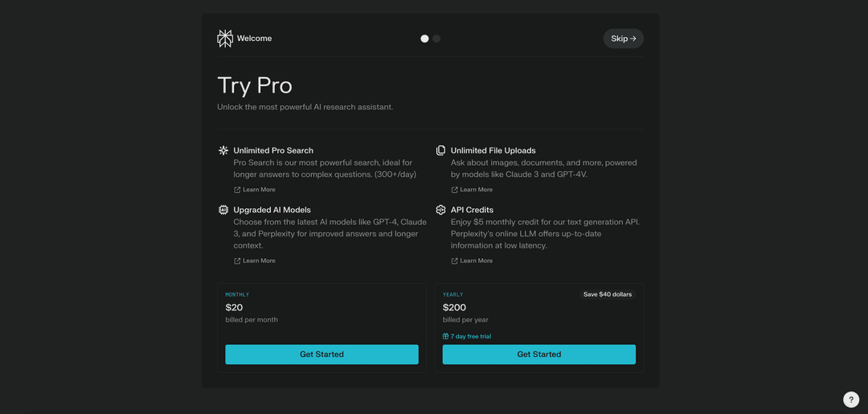The image size is (868, 414).
Task: Click the gift icon beside 7 day free trial
Action: (446, 337)
